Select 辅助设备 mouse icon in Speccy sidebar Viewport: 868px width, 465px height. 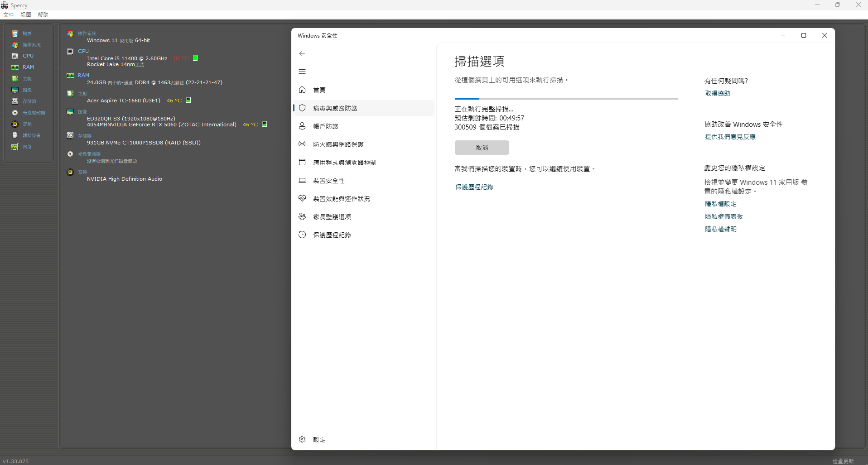pos(15,135)
